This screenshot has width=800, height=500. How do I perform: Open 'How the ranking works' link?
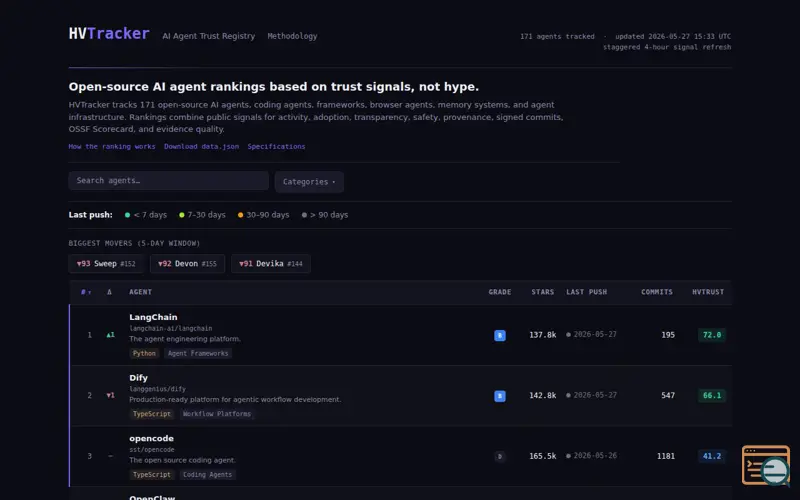pyautogui.click(x=112, y=146)
